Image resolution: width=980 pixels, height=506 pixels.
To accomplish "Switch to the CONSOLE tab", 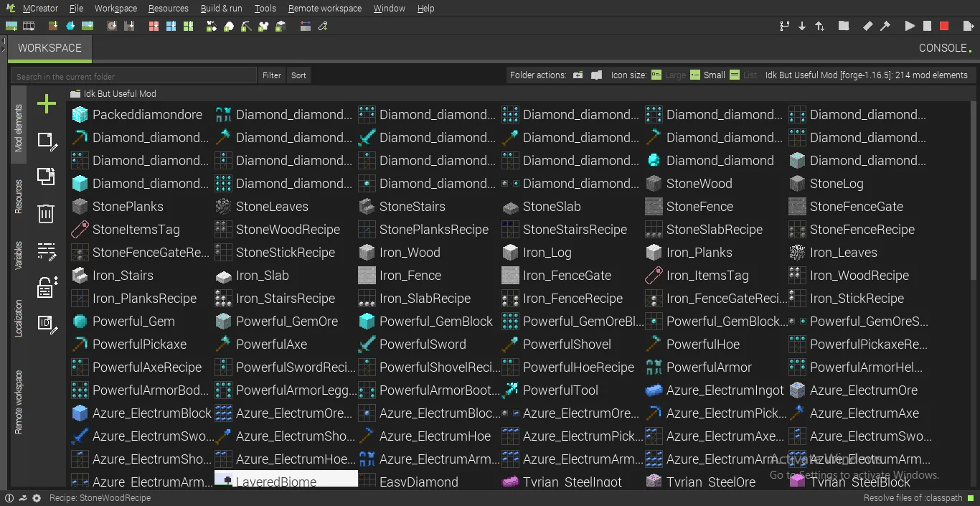I will click(945, 48).
